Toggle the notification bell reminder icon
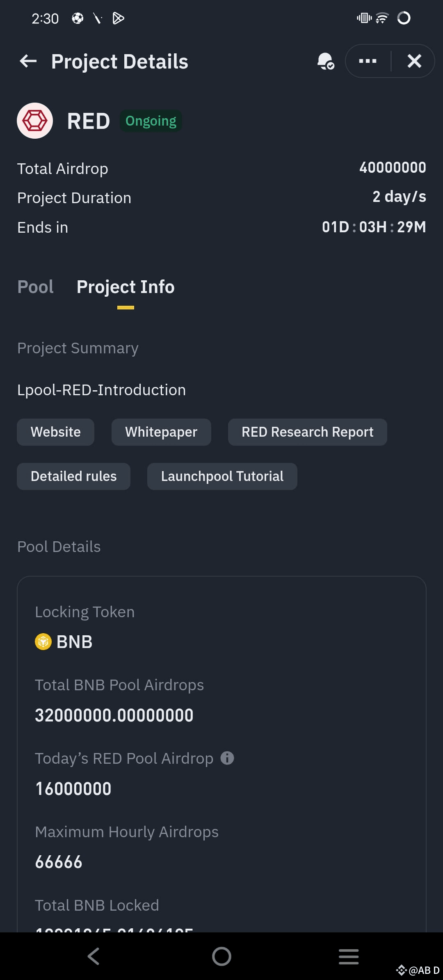The width and height of the screenshot is (443, 980). point(326,61)
